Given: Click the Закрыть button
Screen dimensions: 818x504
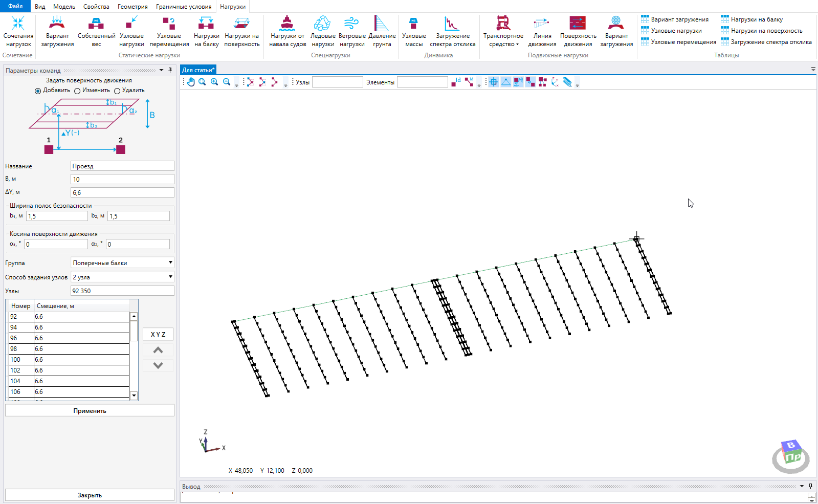Looking at the screenshot, I should point(90,495).
